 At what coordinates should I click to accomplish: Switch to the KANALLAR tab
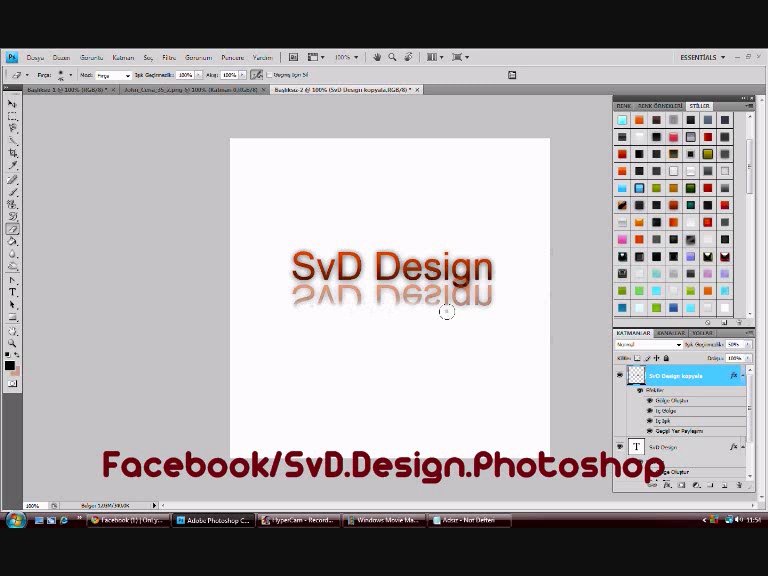point(671,333)
